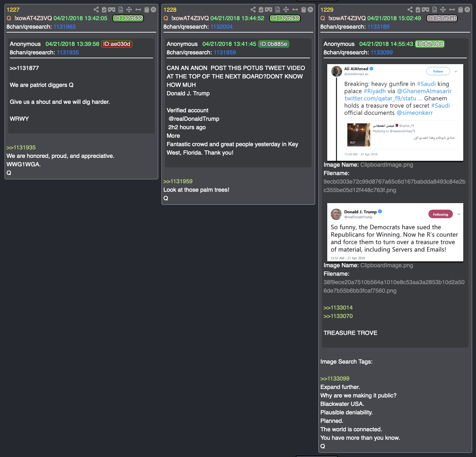Screen dimensions: 476x457
Task: Click horizontal resize arrows on post 1227
Action: (138, 10)
